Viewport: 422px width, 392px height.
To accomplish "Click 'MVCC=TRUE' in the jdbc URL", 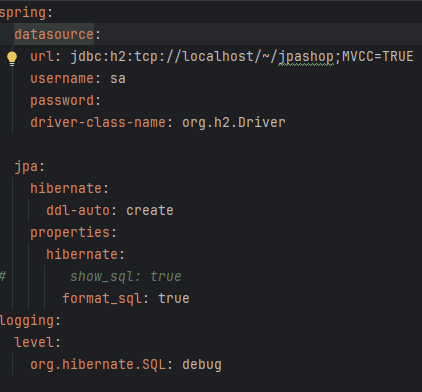I will [x=378, y=56].
